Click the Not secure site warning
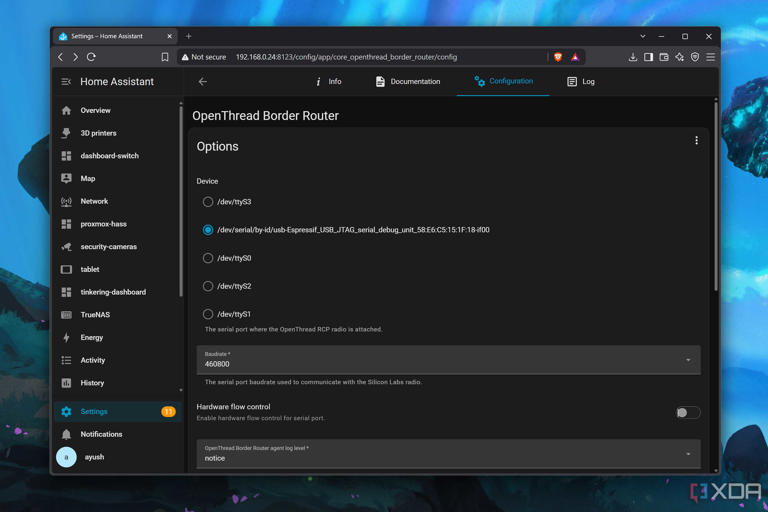The width and height of the screenshot is (768, 512). click(204, 57)
